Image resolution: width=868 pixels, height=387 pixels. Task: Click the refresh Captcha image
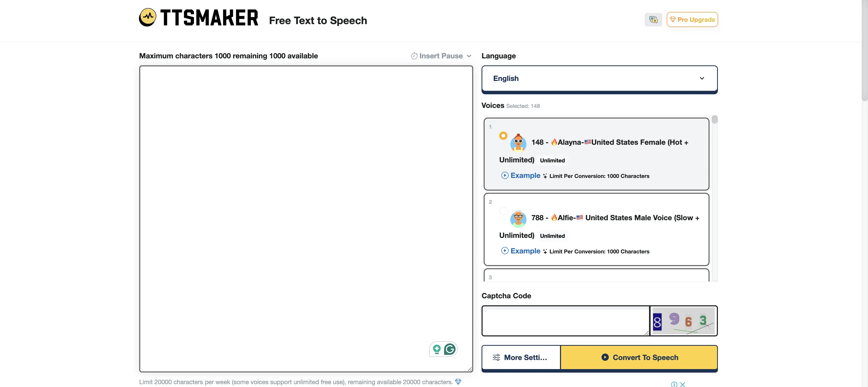point(684,320)
